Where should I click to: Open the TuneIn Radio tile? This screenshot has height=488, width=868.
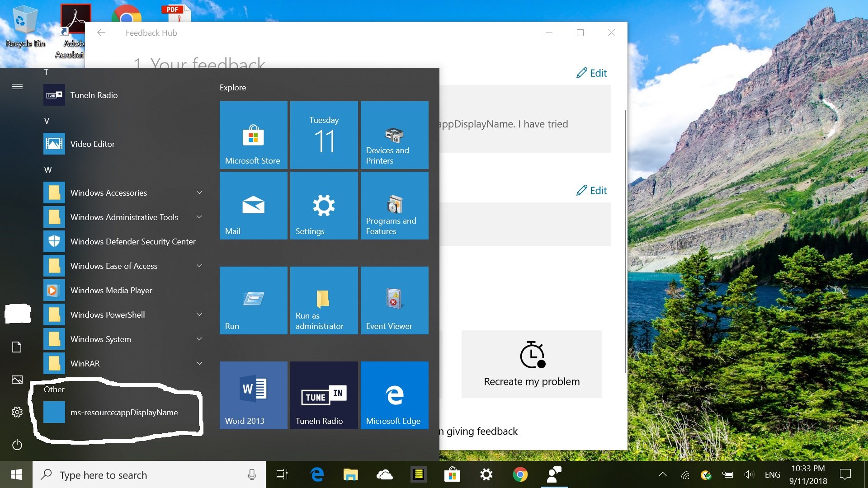coord(324,395)
